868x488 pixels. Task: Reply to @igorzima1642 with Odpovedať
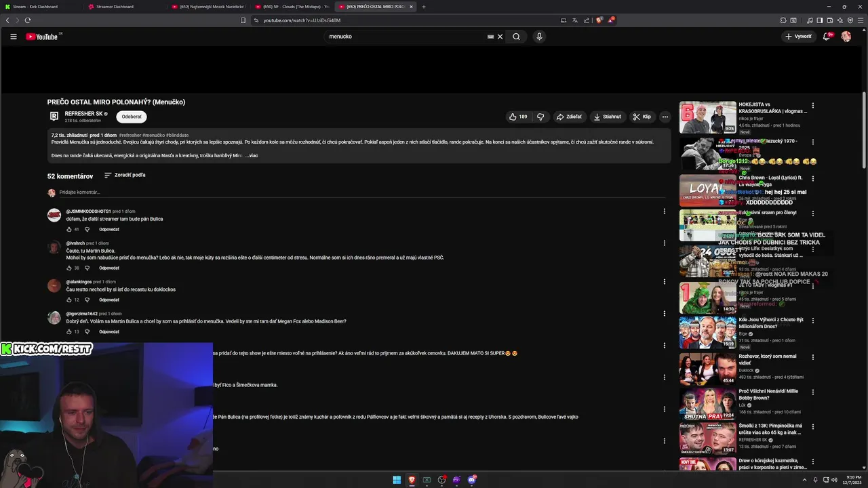pos(108,331)
